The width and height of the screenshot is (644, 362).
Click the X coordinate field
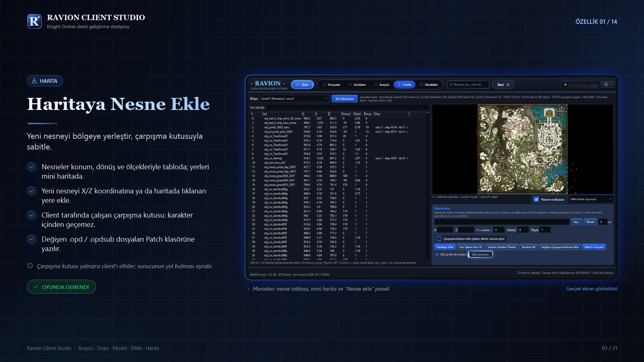click(445, 230)
